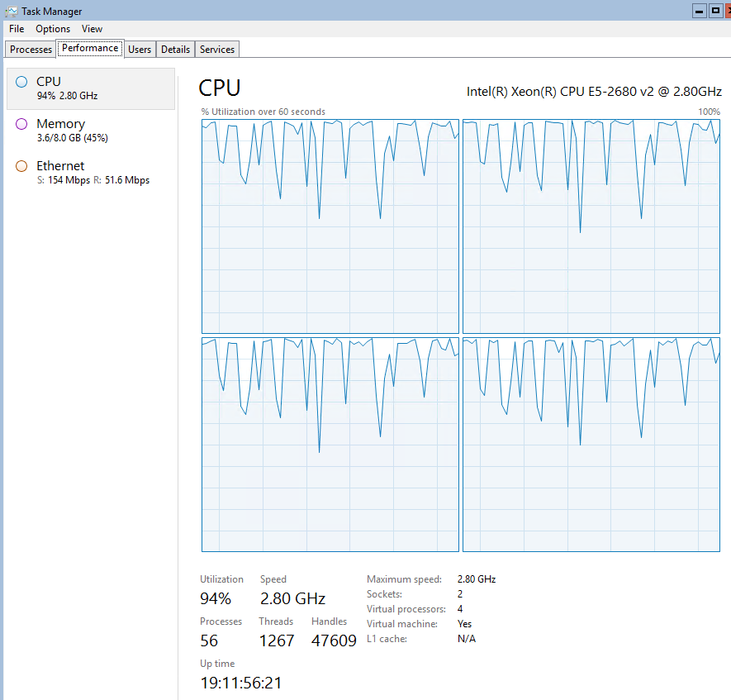Switch to the Processes tab
The height and width of the screenshot is (700, 731).
tap(31, 50)
